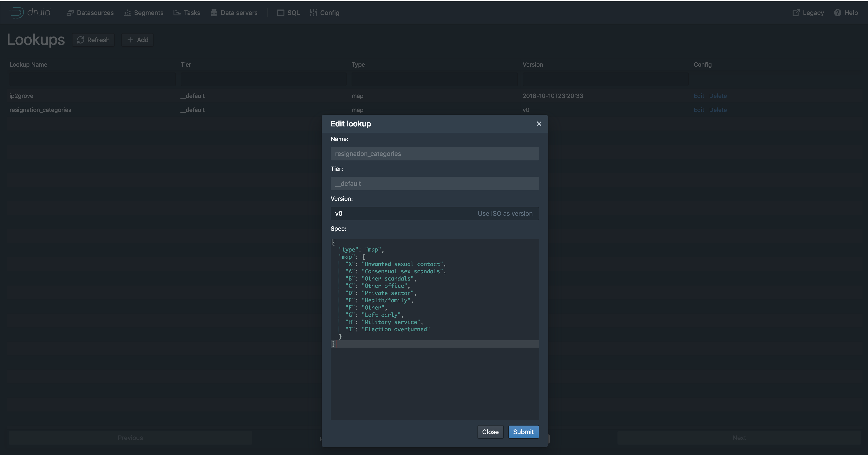The width and height of the screenshot is (868, 455).
Task: Click the Refresh icon button
Action: tap(81, 40)
